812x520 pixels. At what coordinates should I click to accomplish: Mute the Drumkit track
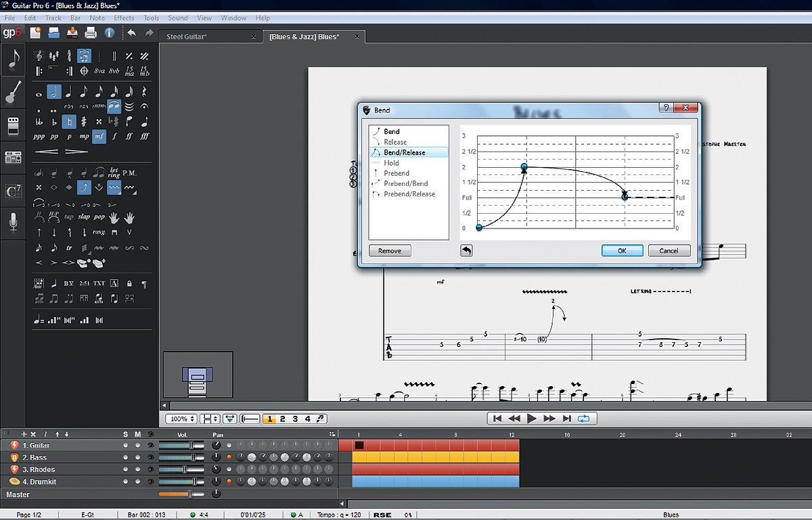(x=137, y=481)
